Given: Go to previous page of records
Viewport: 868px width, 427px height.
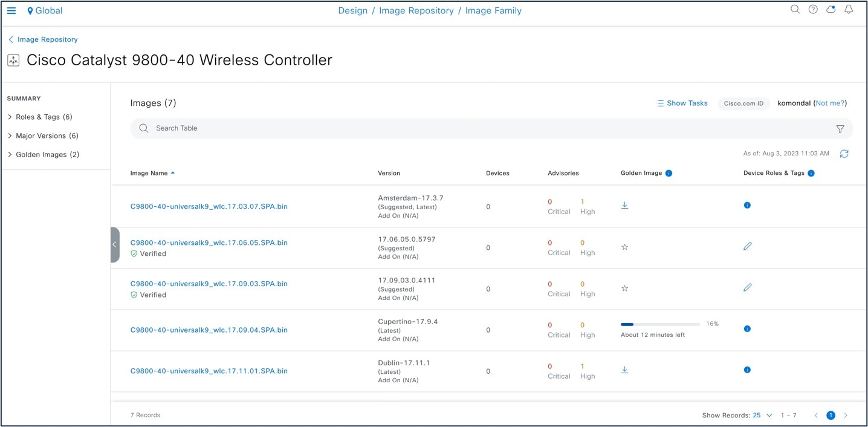Looking at the screenshot, I should pos(816,416).
